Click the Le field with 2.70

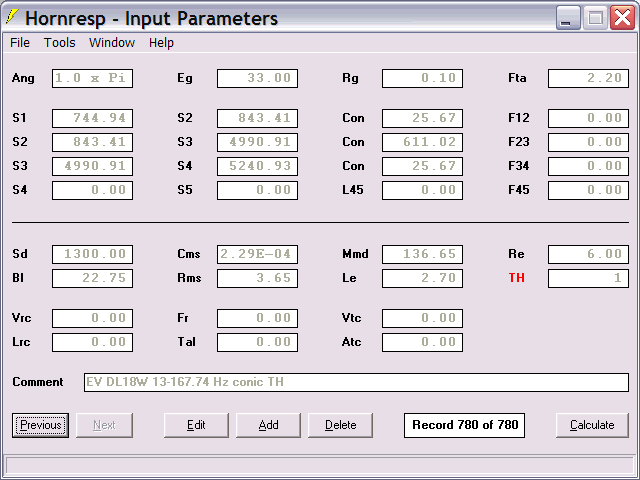[422, 279]
